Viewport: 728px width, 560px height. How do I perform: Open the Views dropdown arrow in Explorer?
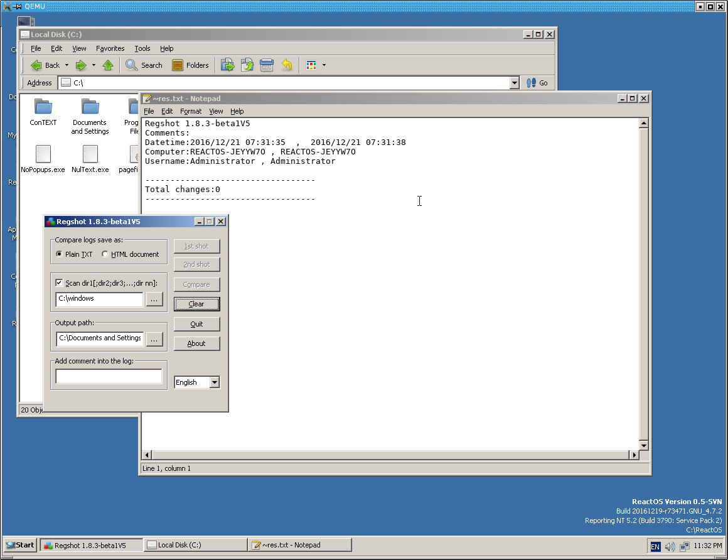pyautogui.click(x=324, y=65)
